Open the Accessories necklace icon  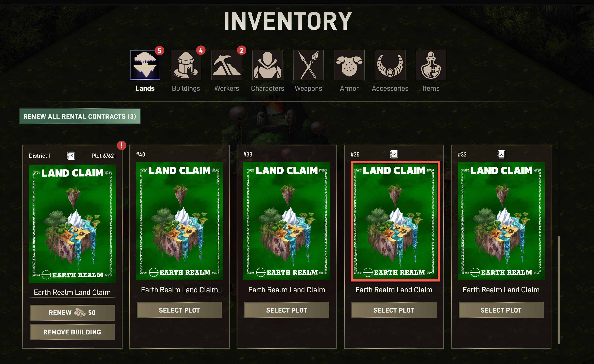tap(390, 65)
